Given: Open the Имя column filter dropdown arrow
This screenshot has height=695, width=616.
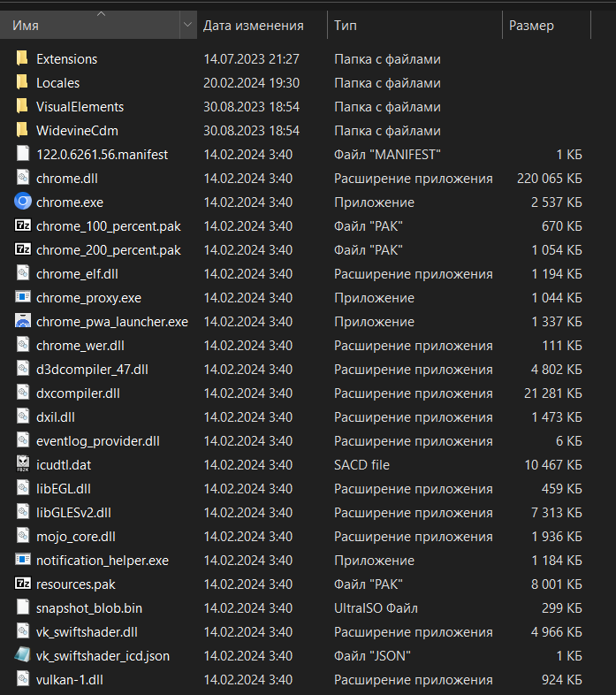Looking at the screenshot, I should (188, 25).
